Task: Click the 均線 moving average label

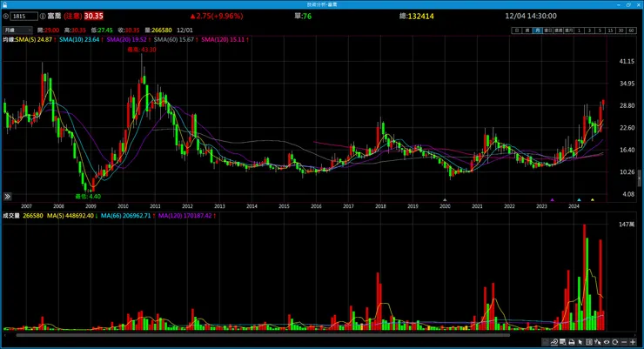Action: pos(9,40)
